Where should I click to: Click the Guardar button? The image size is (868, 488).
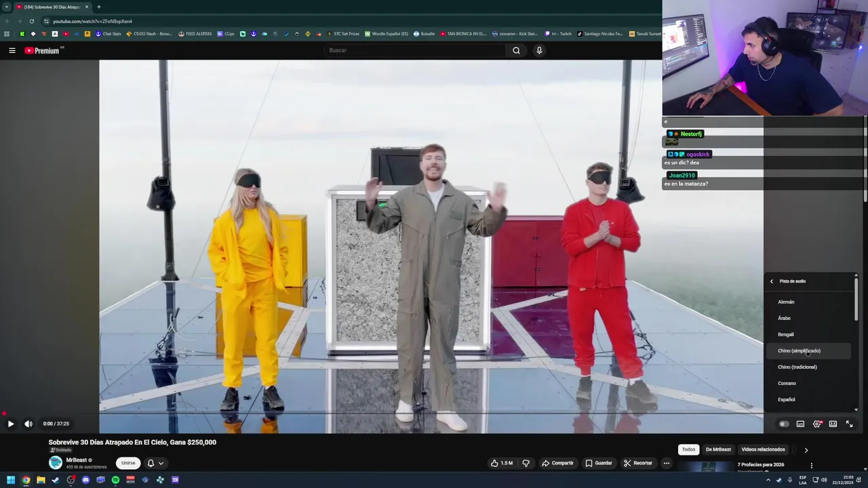click(599, 463)
